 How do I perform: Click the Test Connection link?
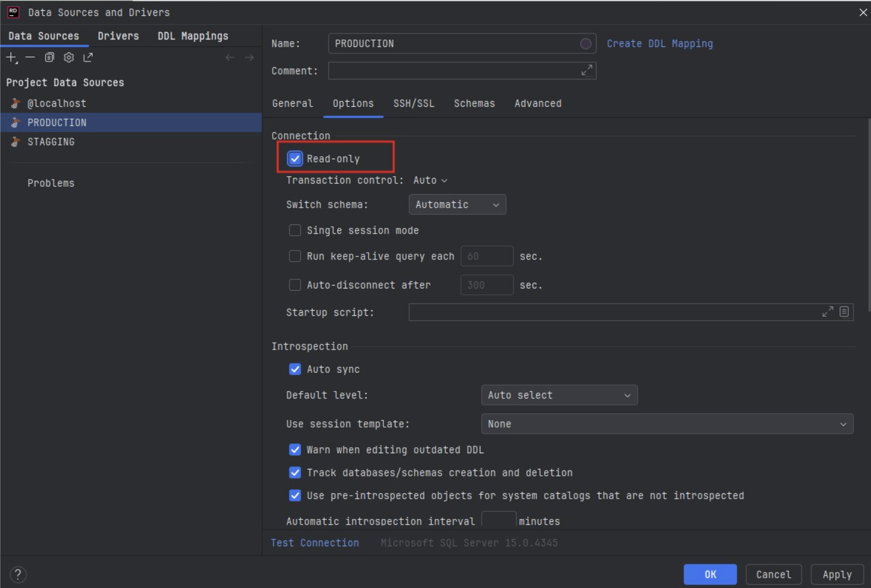pos(315,543)
